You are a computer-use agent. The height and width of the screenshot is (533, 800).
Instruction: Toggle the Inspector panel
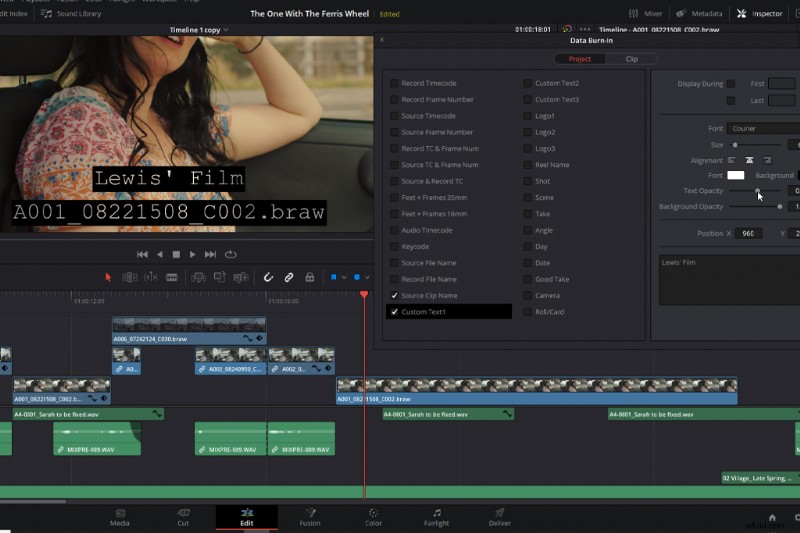tap(759, 14)
